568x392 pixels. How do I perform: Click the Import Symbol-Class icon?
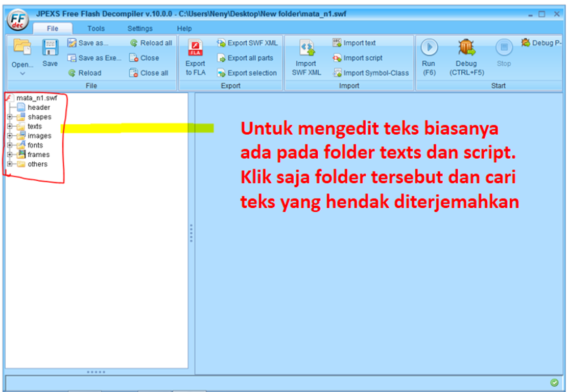[x=337, y=73]
